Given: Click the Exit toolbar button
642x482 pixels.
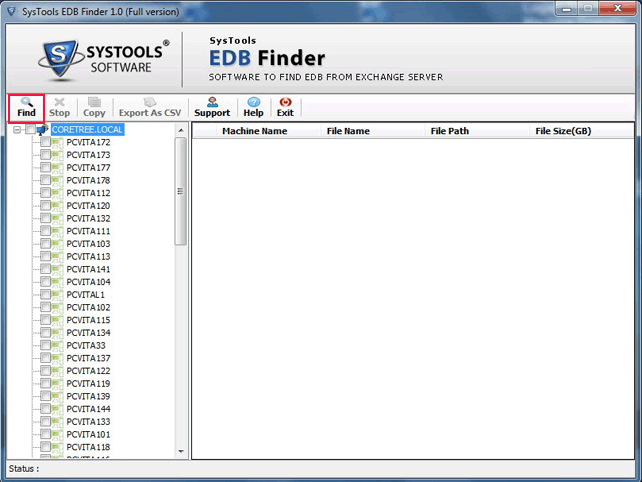Looking at the screenshot, I should click(285, 108).
